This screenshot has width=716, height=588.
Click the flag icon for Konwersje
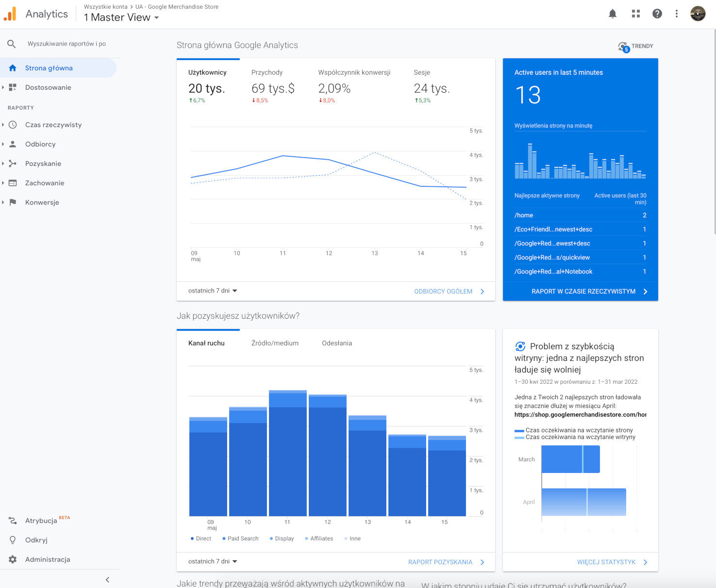pyautogui.click(x=13, y=202)
